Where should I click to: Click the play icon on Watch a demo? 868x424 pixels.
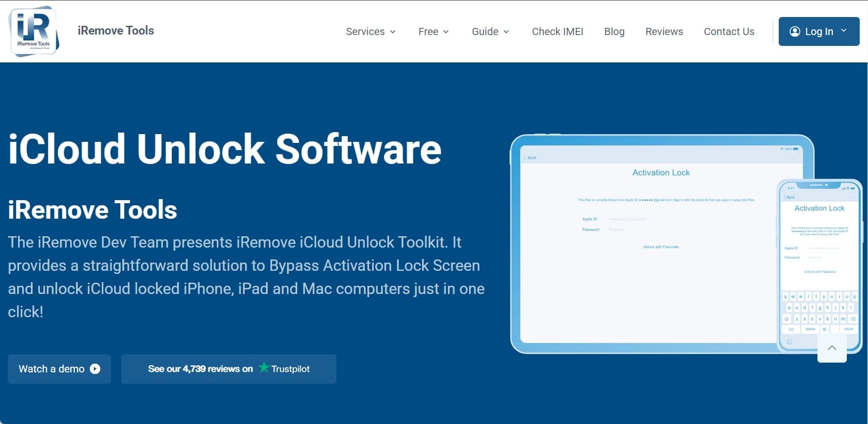pos(95,369)
